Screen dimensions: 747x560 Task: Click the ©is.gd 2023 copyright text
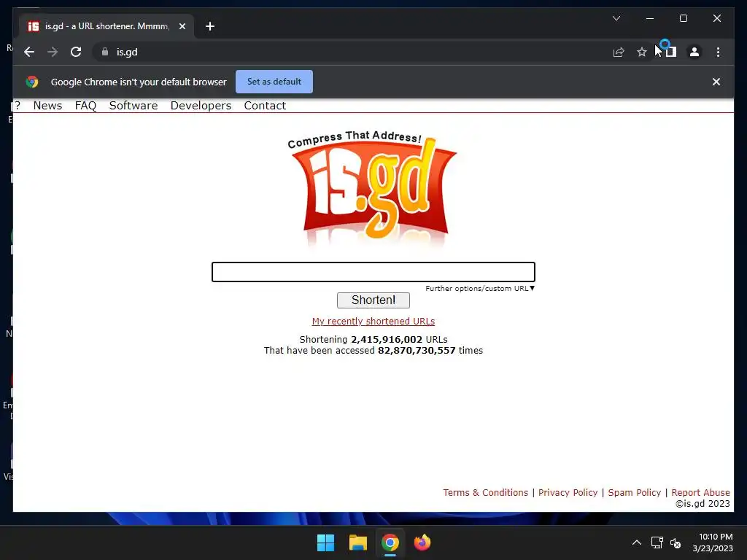click(x=703, y=503)
